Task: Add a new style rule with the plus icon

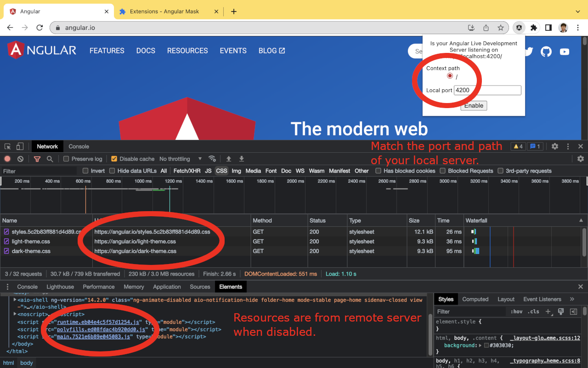Action: [548, 311]
